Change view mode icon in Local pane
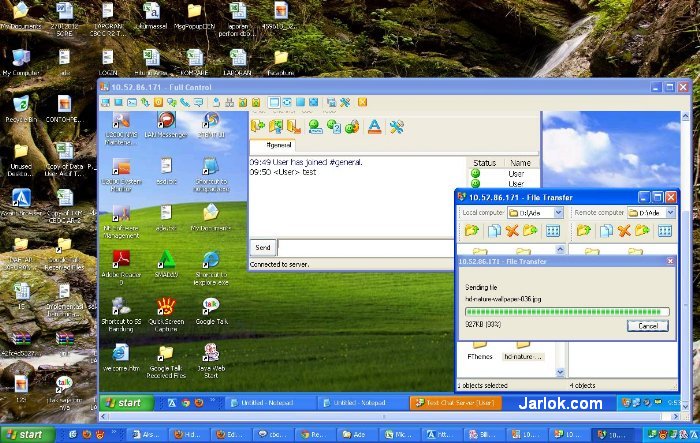The image size is (700, 443). coord(553,231)
